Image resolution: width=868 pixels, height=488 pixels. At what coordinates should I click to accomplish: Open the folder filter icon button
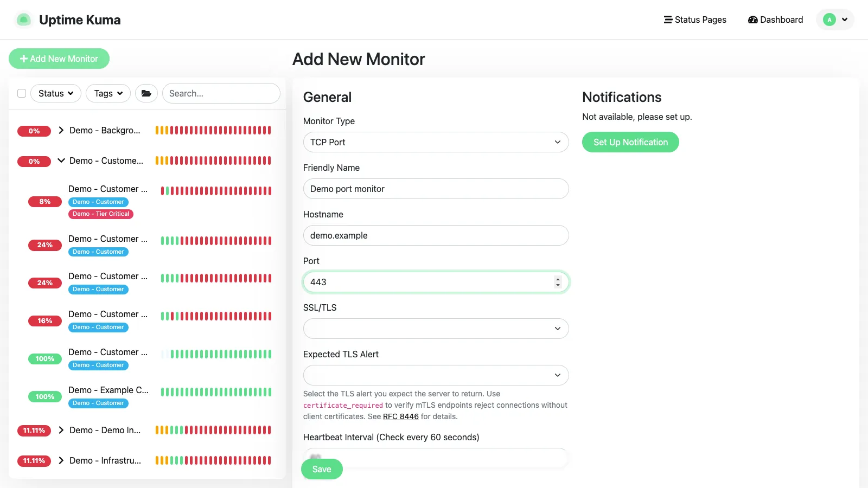(146, 93)
